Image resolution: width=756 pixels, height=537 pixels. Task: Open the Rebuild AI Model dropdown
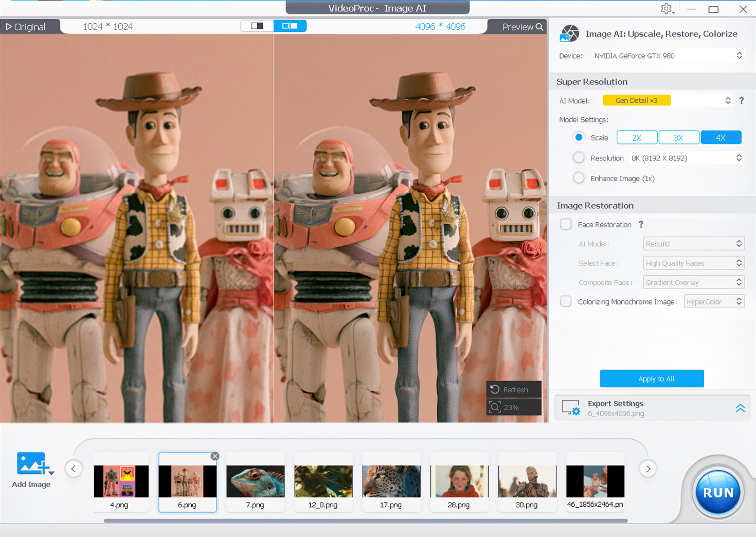pos(694,244)
